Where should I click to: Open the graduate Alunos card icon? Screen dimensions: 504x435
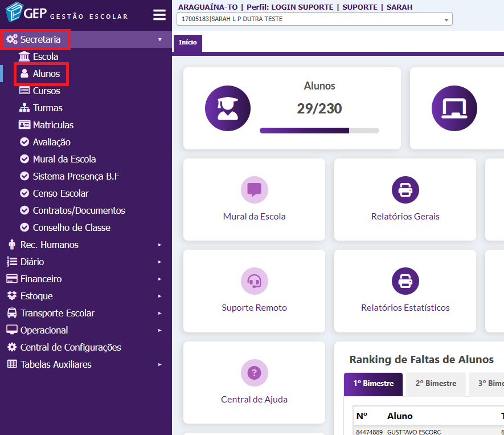coord(227,108)
